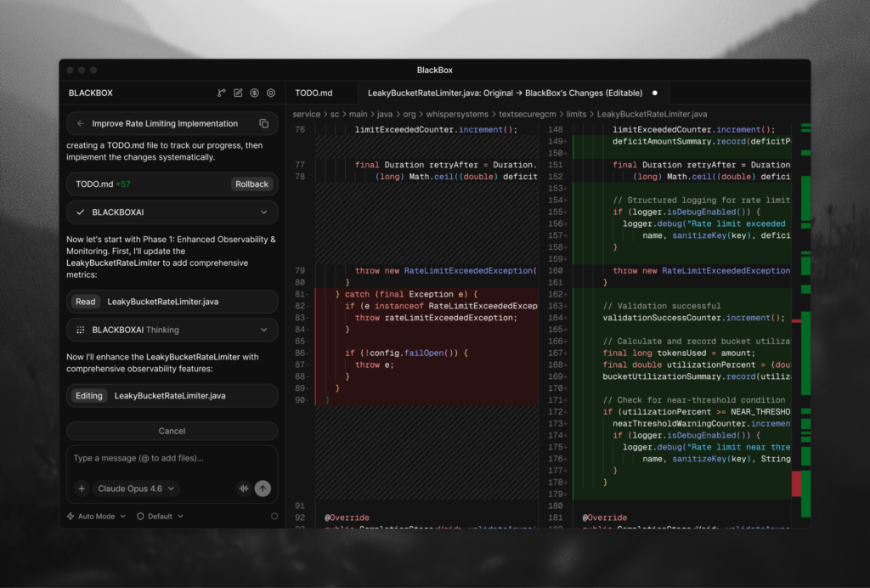Start a new chat with compose icon
Screen dimensions: 870x588
pyautogui.click(x=239, y=93)
